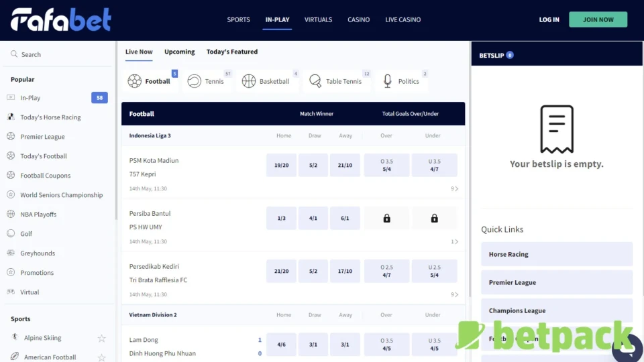Click Today's Football sidebar icon
The image size is (644, 362).
tap(11, 156)
